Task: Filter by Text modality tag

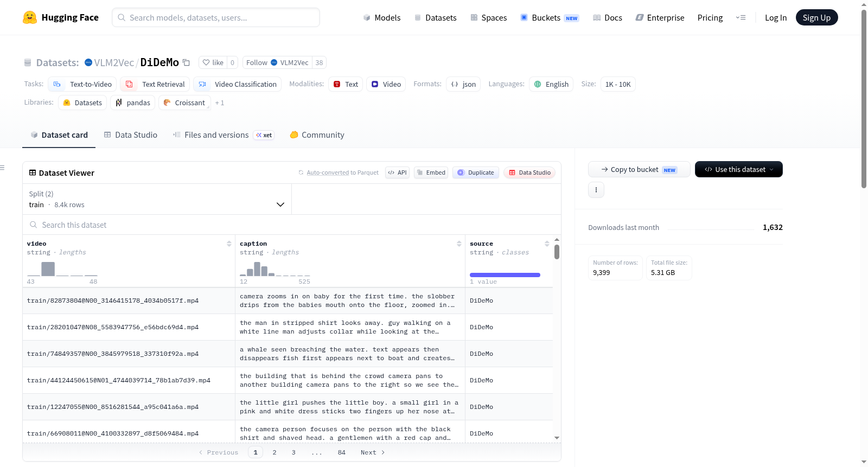Action: click(x=346, y=84)
